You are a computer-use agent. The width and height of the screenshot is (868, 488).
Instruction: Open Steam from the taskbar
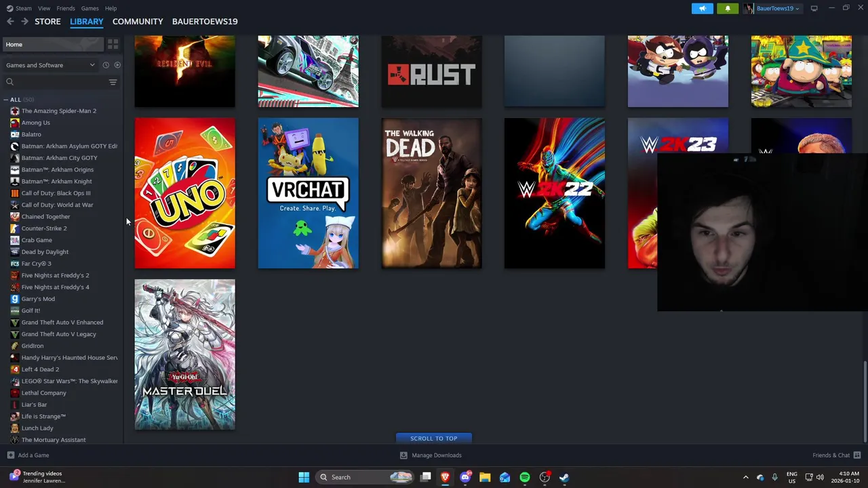point(564,477)
